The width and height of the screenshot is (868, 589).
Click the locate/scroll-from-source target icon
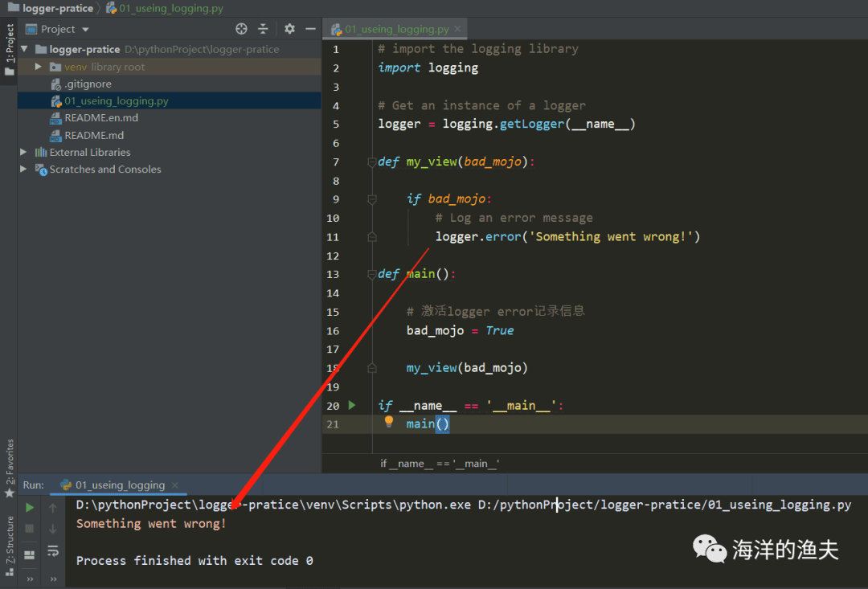241,29
